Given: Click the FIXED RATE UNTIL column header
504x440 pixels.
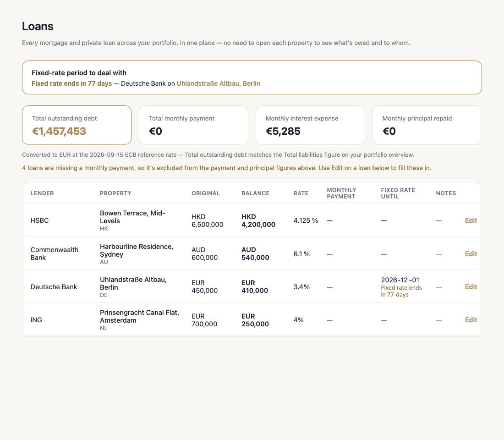Looking at the screenshot, I should [x=398, y=193].
